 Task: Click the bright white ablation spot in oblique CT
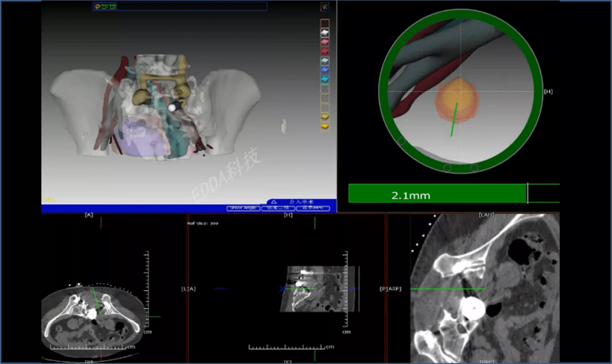pyautogui.click(x=473, y=309)
